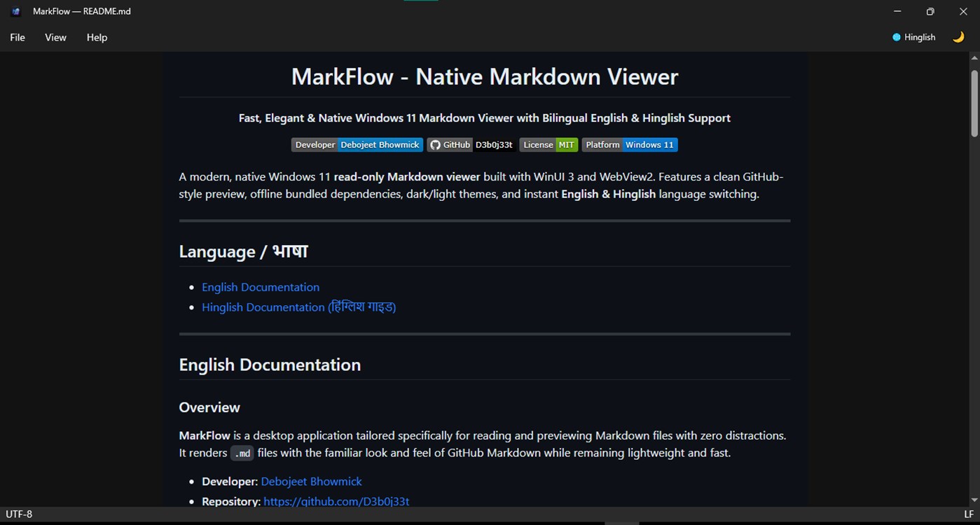Click the GitHub D3b0j33t badge
The image size is (980, 525).
(471, 145)
